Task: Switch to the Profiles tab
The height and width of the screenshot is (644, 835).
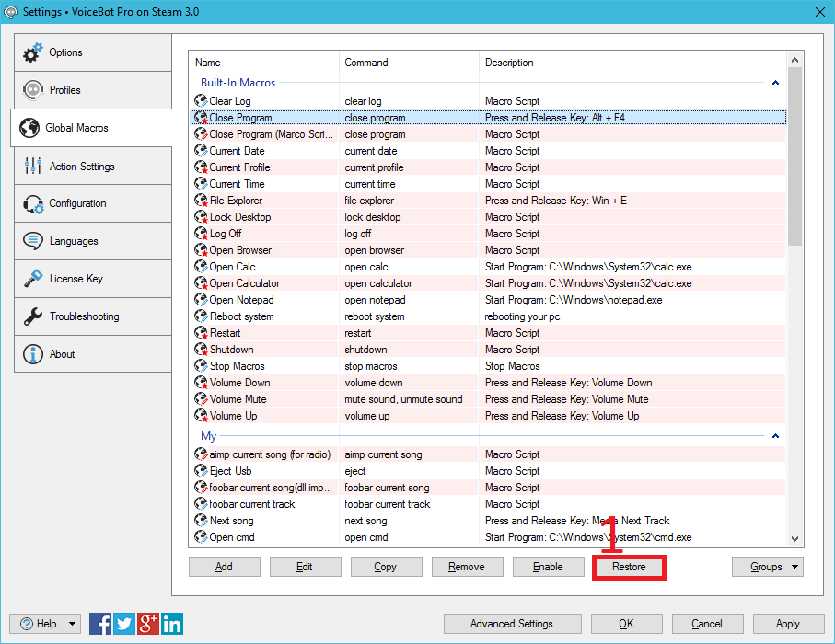Action: (92, 90)
